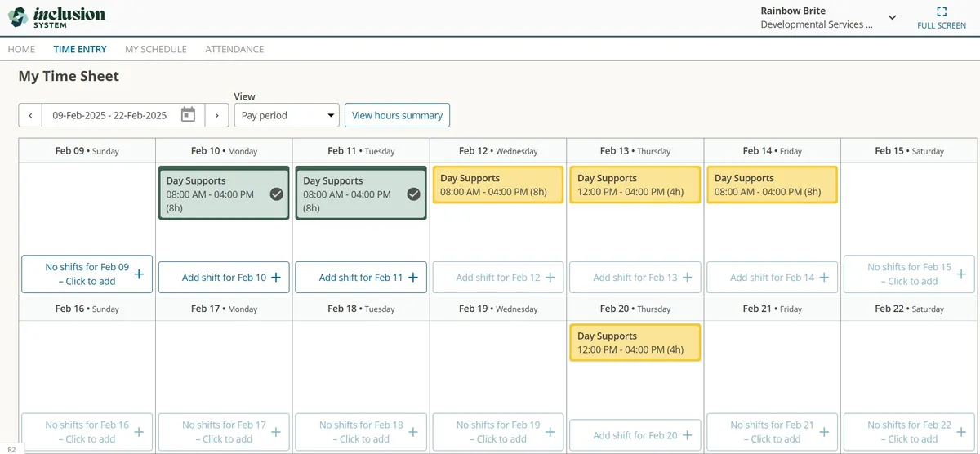The width and height of the screenshot is (980, 454).
Task: Click plus icon for Feb 11 shift
Action: [412, 278]
